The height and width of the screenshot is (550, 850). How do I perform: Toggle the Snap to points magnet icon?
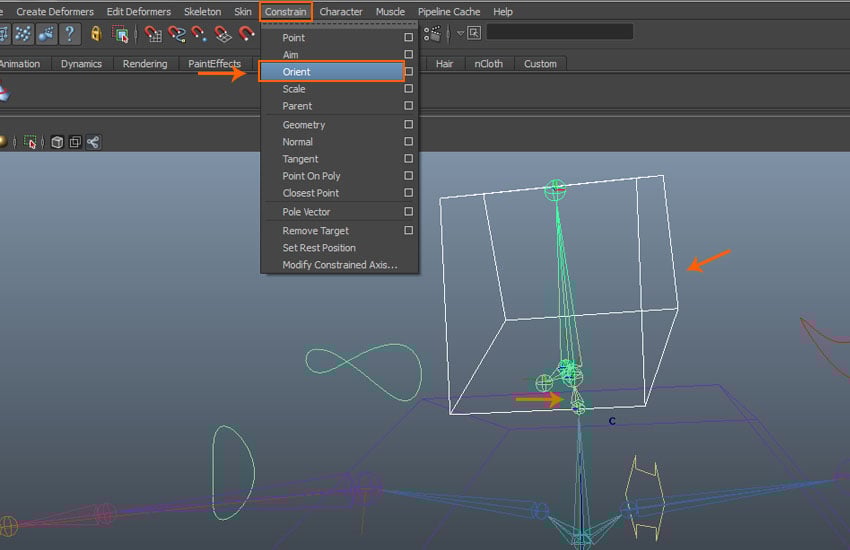click(x=200, y=34)
